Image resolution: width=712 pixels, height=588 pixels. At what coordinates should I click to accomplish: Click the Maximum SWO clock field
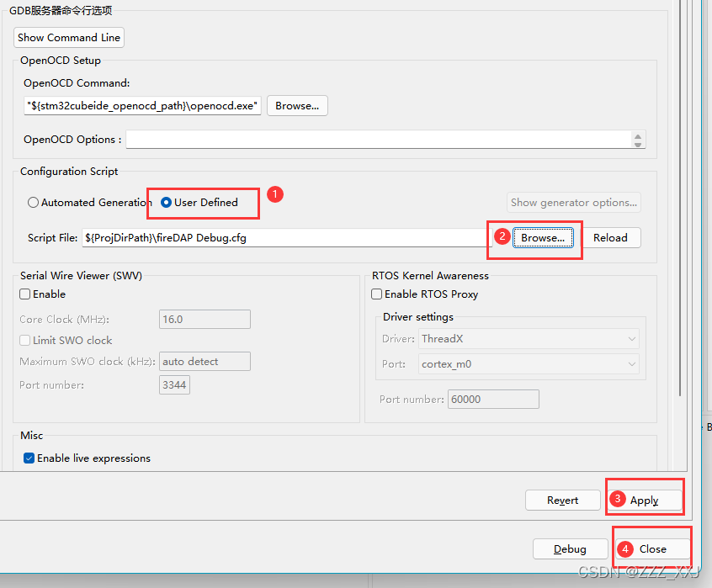pyautogui.click(x=205, y=361)
